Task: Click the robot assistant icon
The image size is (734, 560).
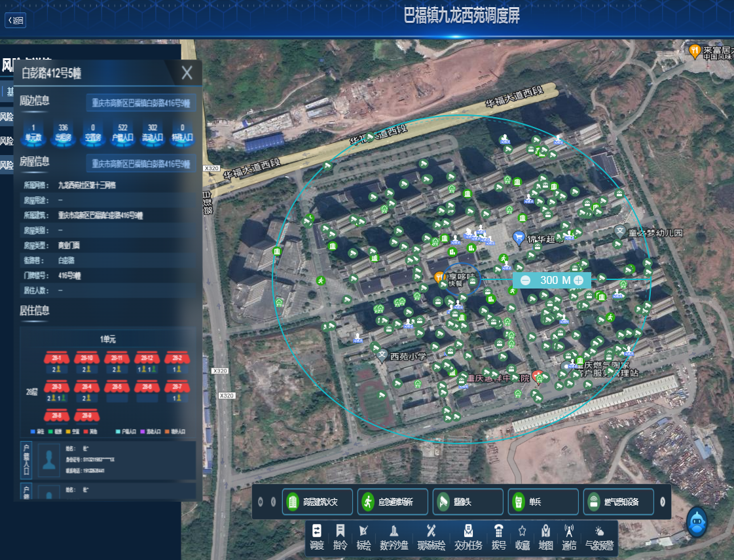Action: 698,523
